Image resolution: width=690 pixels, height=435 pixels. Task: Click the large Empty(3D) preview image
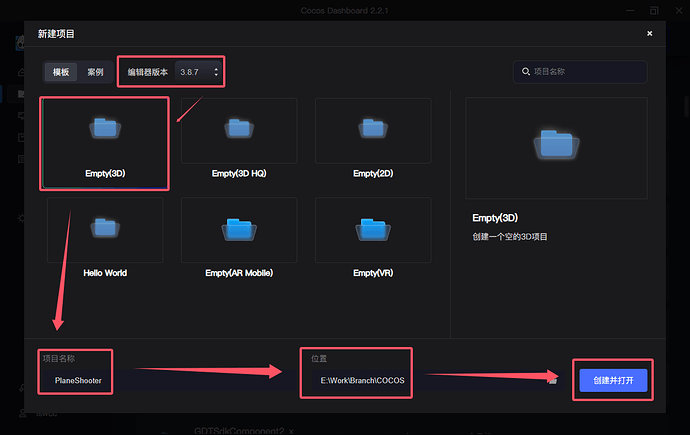(x=556, y=148)
